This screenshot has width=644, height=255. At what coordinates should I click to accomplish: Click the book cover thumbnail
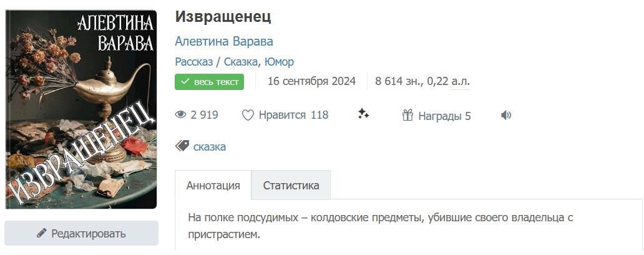81,109
